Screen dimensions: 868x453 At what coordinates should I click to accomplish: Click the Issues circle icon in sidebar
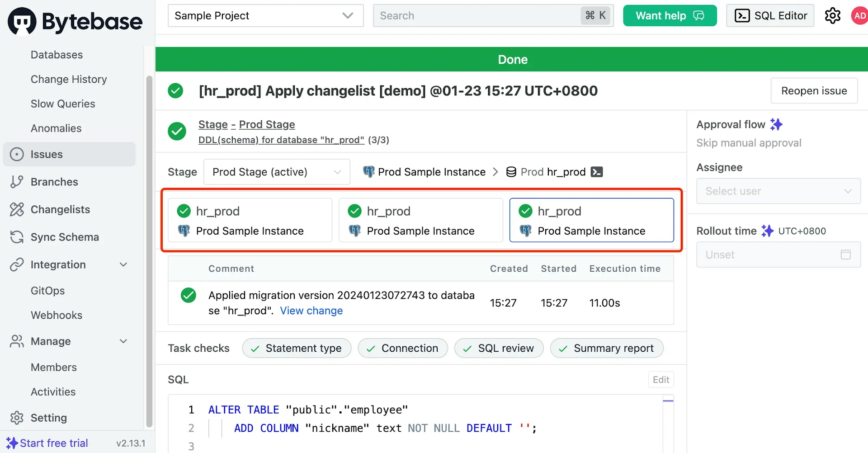[17, 154]
